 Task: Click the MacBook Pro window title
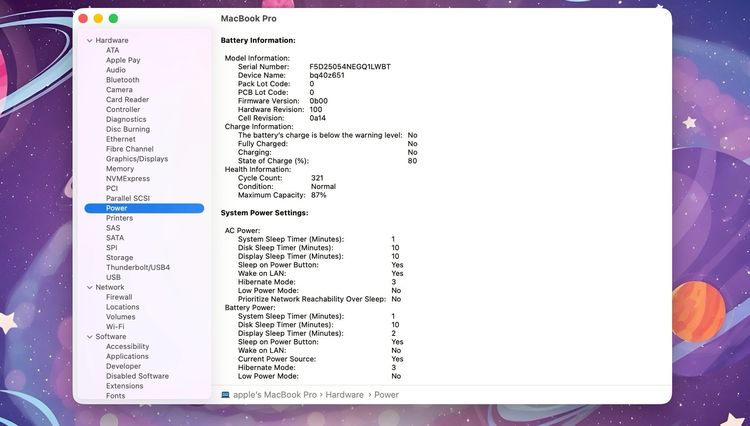click(249, 19)
